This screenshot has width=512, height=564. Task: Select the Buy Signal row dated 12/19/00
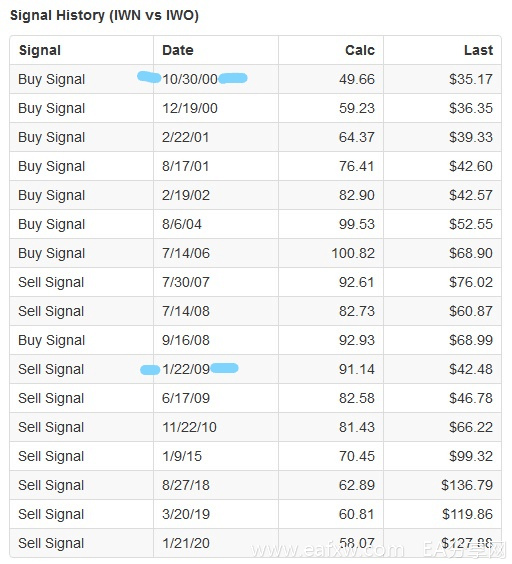click(x=255, y=108)
